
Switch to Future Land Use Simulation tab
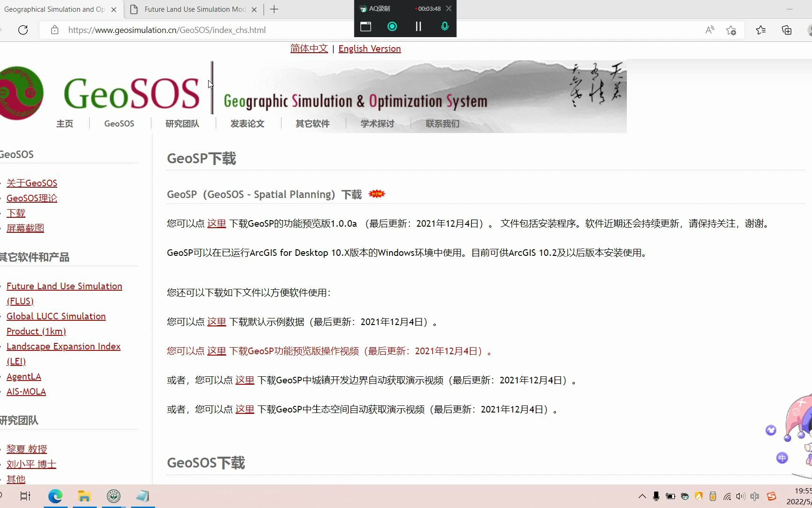click(x=195, y=9)
